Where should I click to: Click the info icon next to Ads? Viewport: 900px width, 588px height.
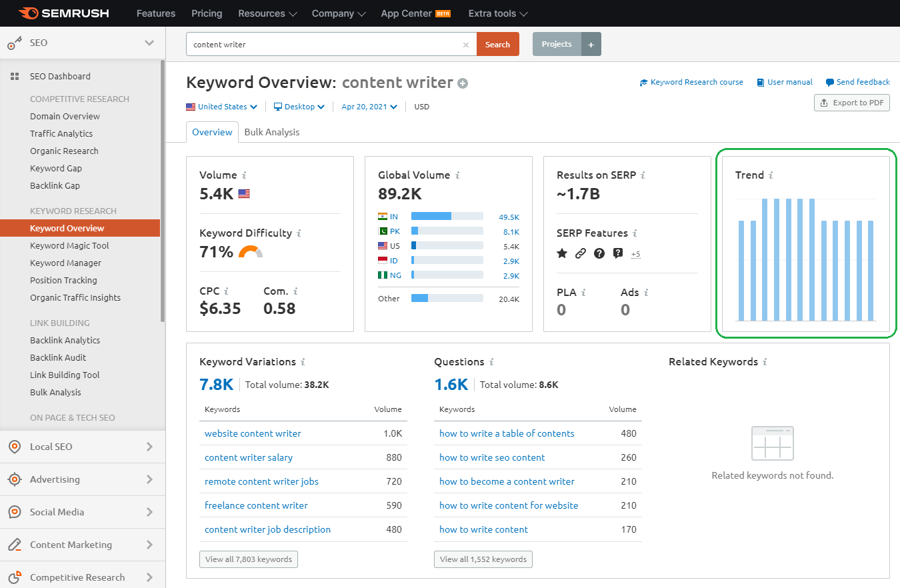646,292
